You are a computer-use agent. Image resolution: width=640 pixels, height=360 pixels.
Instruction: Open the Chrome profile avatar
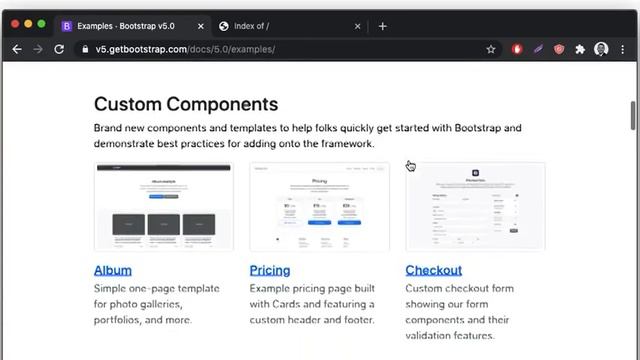point(601,49)
